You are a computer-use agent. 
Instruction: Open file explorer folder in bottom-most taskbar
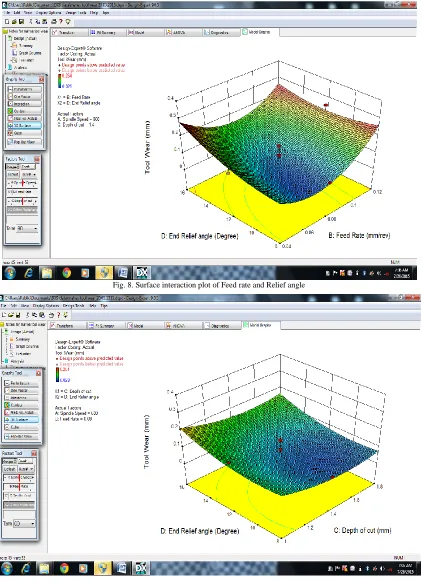pyautogui.click(x=44, y=568)
